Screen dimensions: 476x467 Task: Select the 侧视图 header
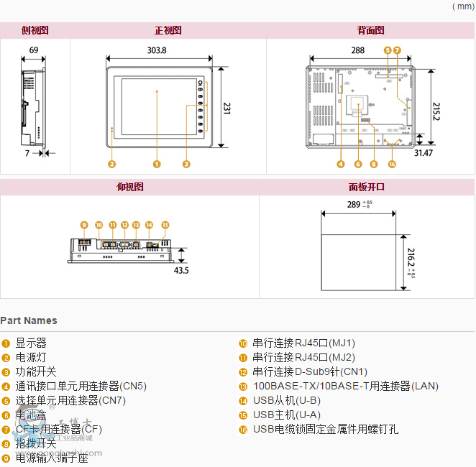(x=35, y=30)
